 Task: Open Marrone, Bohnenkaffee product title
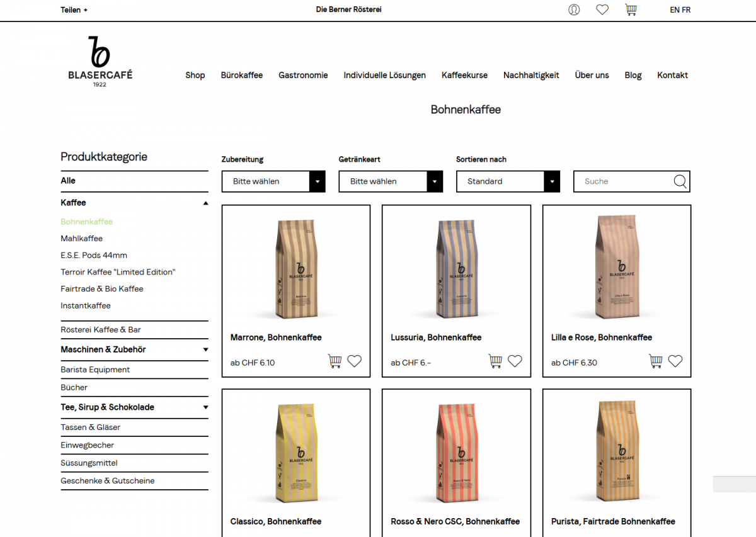tap(276, 337)
